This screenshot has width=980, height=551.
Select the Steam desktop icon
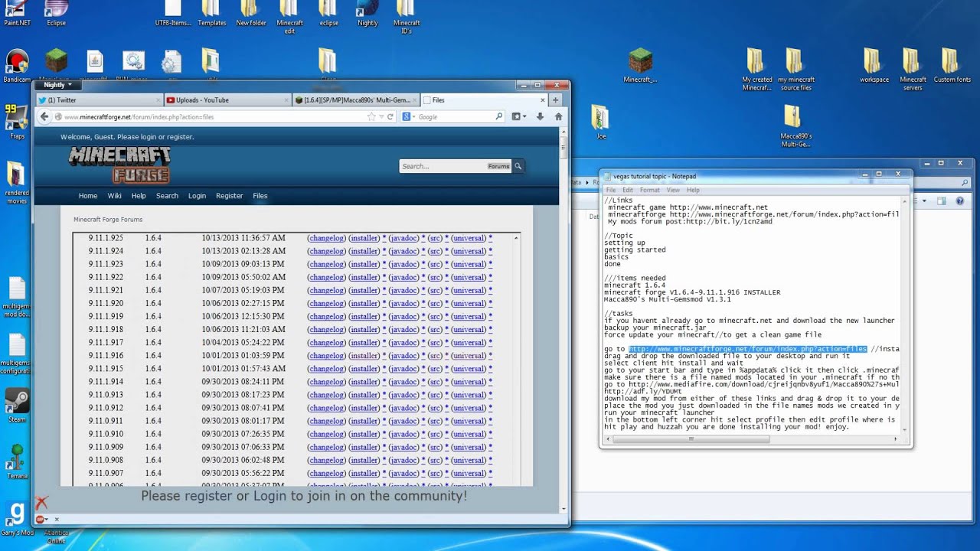pyautogui.click(x=17, y=406)
